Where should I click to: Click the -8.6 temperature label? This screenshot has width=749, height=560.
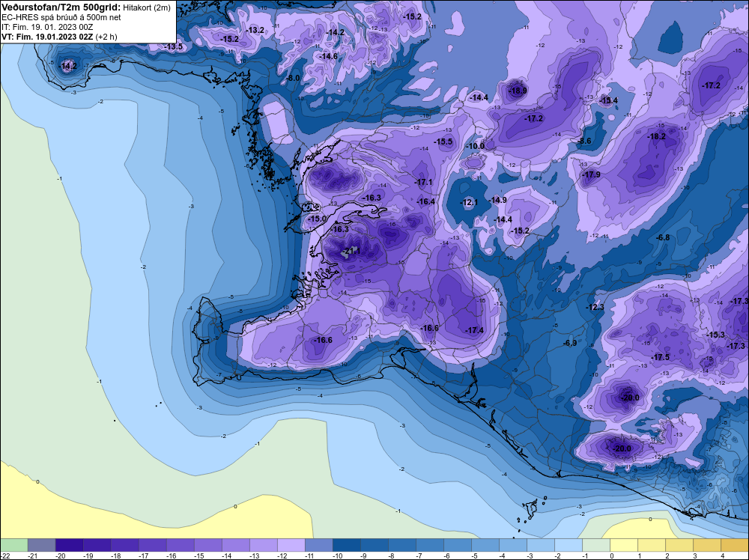click(x=583, y=141)
